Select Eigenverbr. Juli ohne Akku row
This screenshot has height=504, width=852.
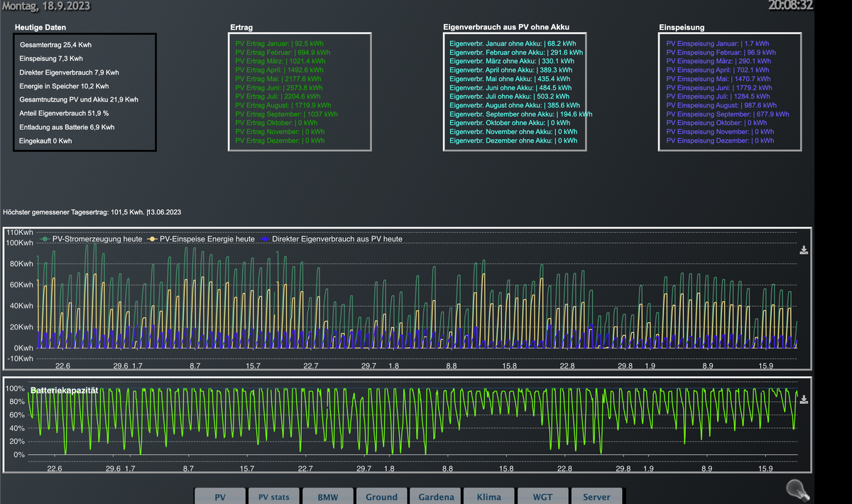(510, 97)
